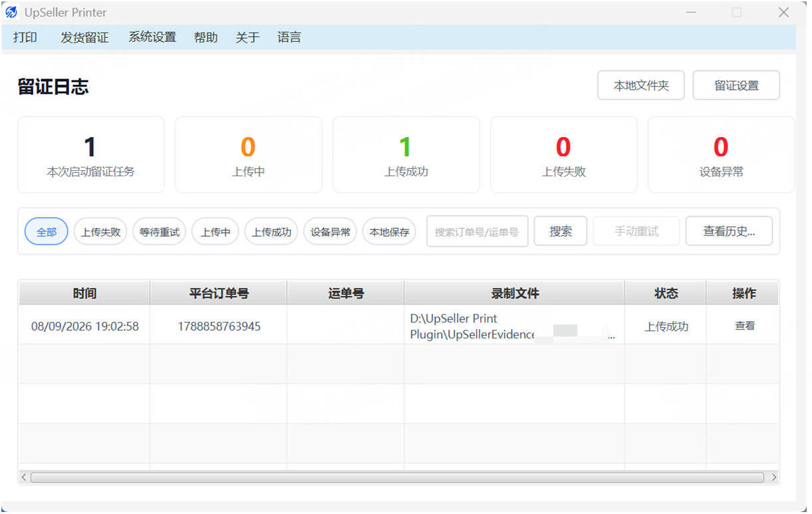This screenshot has width=812, height=514.
Task: Minimize the UpSeller Printer window
Action: pyautogui.click(x=692, y=13)
